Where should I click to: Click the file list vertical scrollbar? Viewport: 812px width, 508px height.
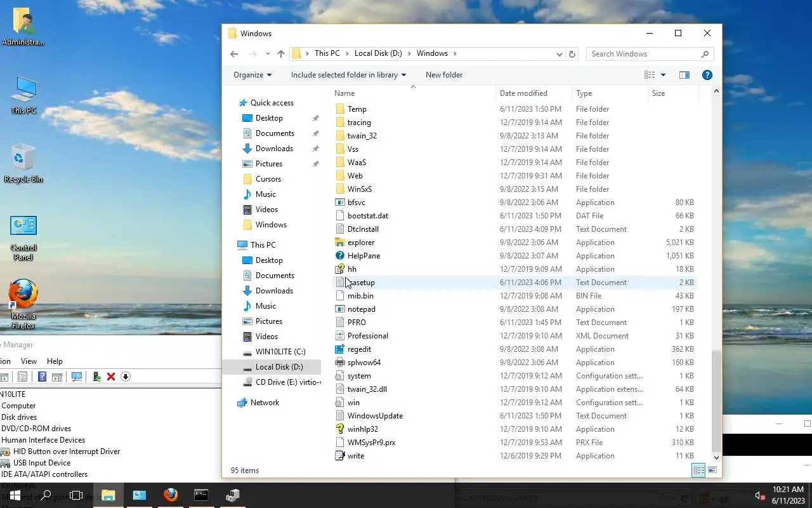tap(716, 401)
